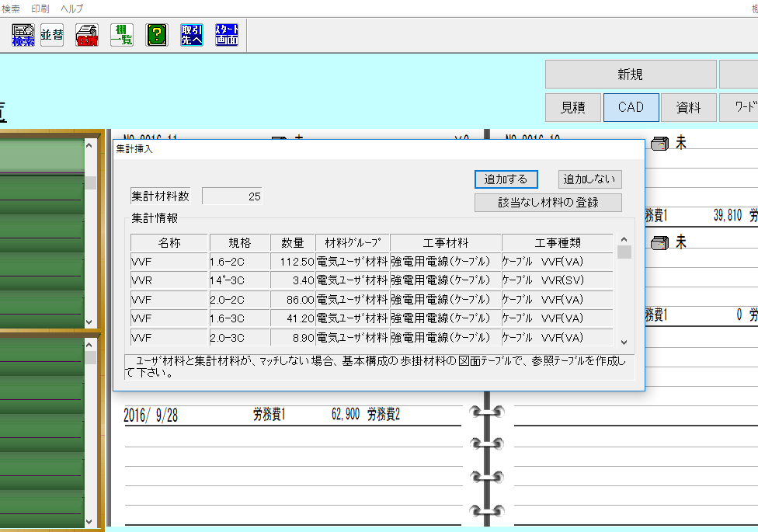758x532 pixels.
Task: Click the 取引先へ toolbar icon
Action: point(192,35)
